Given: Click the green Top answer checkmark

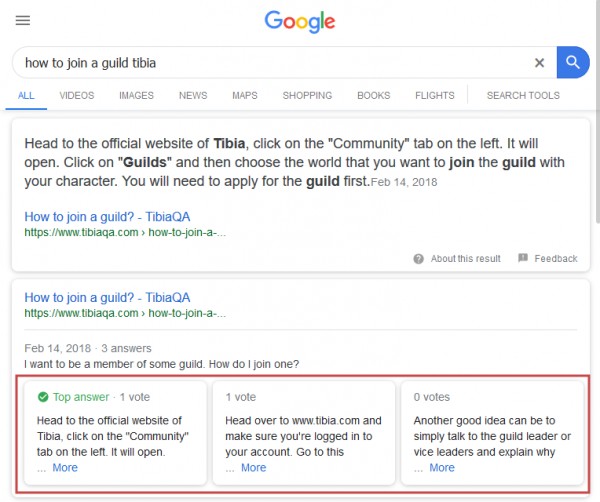Looking at the screenshot, I should coord(43,397).
